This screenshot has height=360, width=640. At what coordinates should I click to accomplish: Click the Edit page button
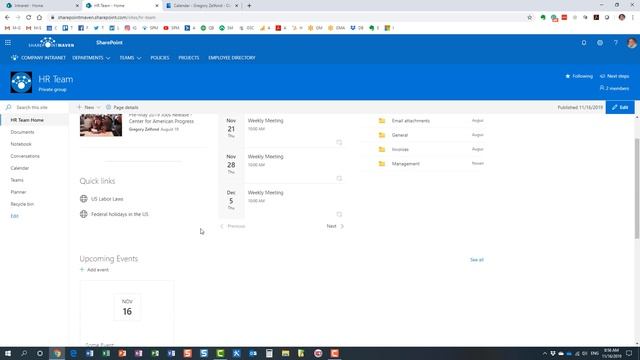pyautogui.click(x=620, y=107)
